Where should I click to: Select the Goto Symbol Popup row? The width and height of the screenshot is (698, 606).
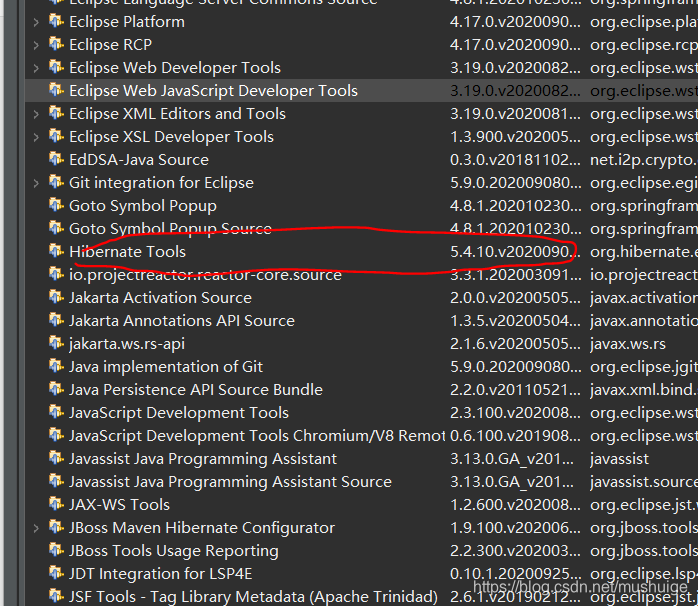[361, 206]
